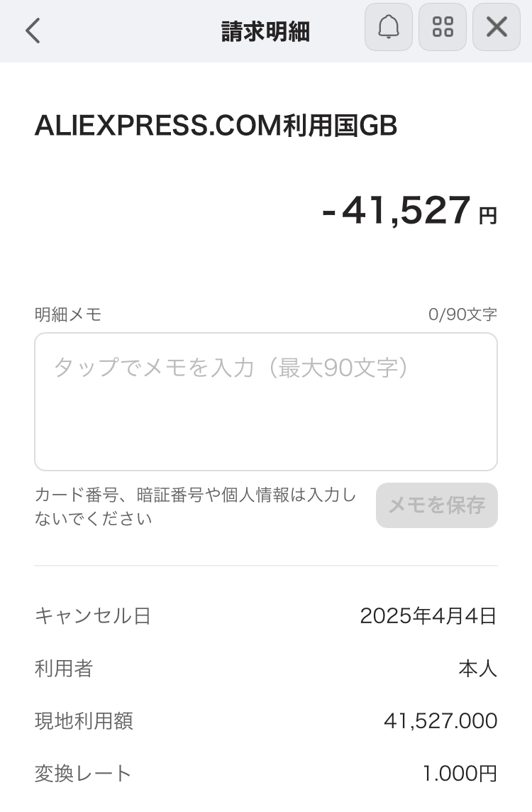The width and height of the screenshot is (532, 812).
Task: Close the 請求明細 screen with the X
Action: (x=497, y=27)
